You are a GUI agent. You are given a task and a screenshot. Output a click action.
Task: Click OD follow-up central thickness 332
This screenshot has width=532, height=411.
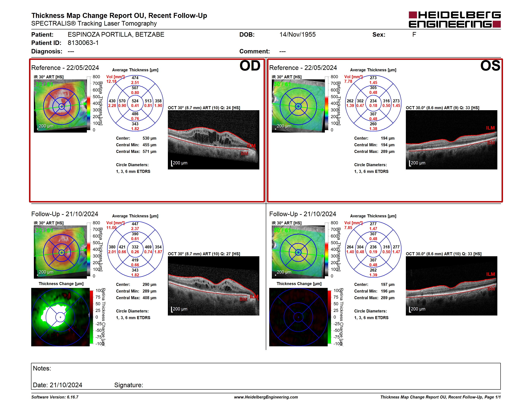point(135,247)
